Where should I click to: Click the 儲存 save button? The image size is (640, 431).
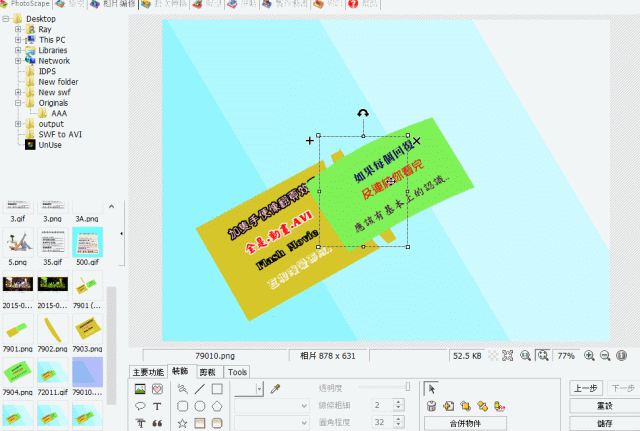(604, 423)
